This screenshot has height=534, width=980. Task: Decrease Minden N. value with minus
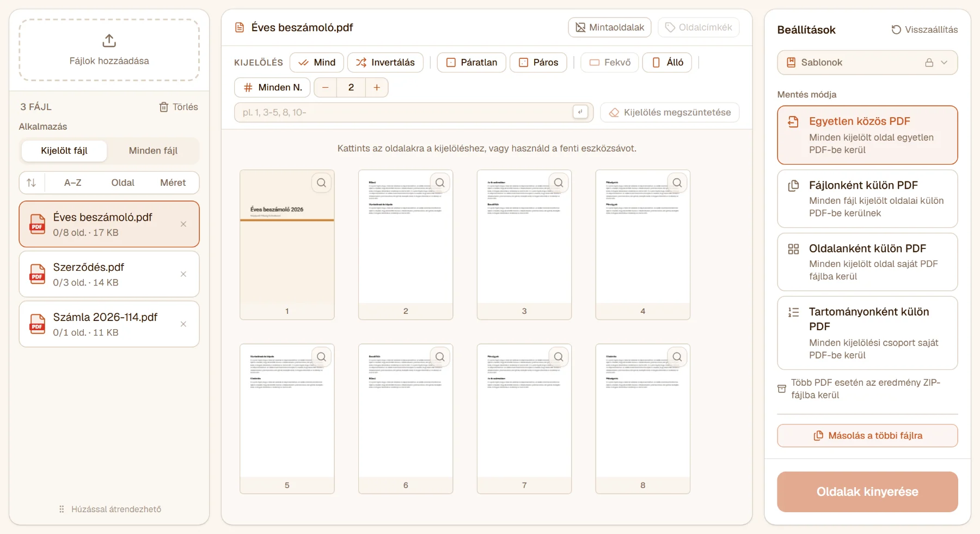[326, 87]
